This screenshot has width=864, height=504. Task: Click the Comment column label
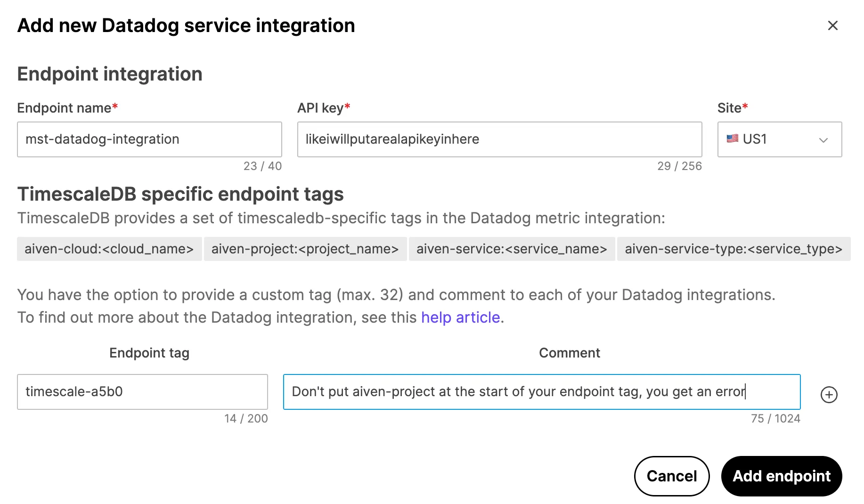570,353
